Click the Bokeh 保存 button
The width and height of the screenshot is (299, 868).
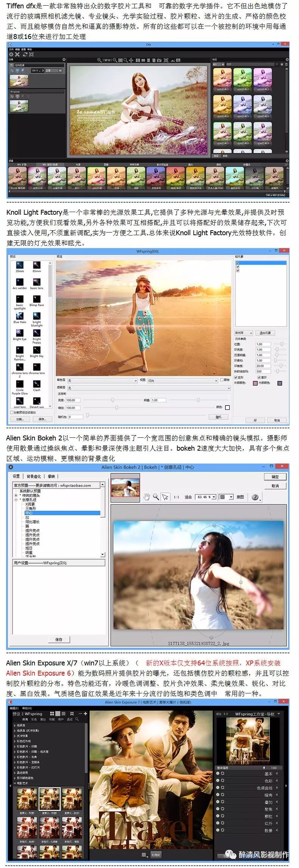59,639
